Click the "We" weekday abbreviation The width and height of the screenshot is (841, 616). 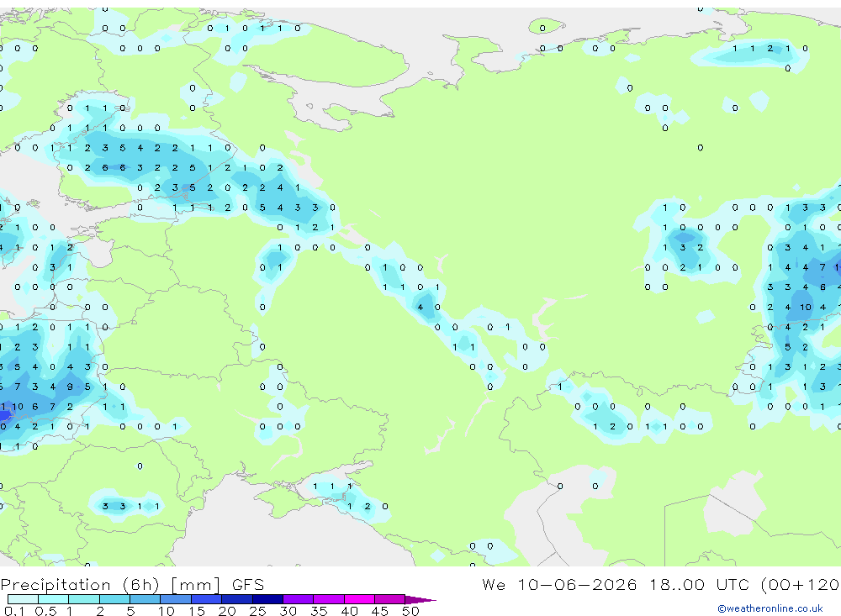(x=494, y=584)
